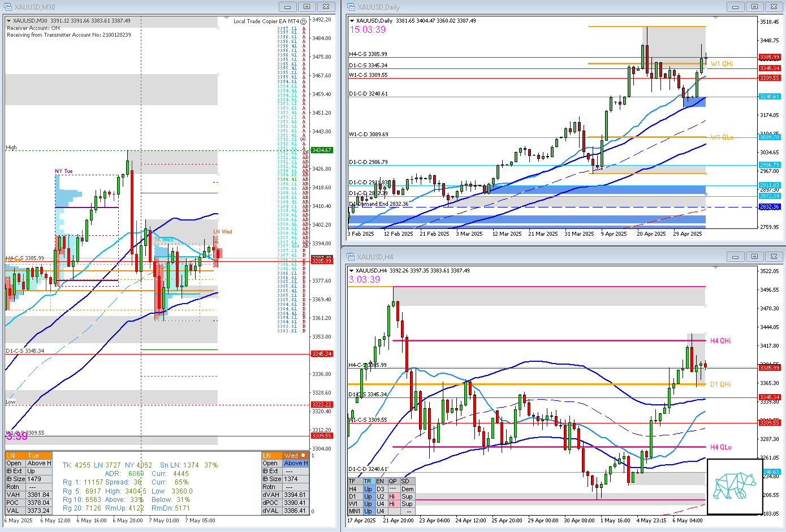Click the W1 QLo label in Daily chart
Viewport: 786px width, 532px height.
coord(722,137)
